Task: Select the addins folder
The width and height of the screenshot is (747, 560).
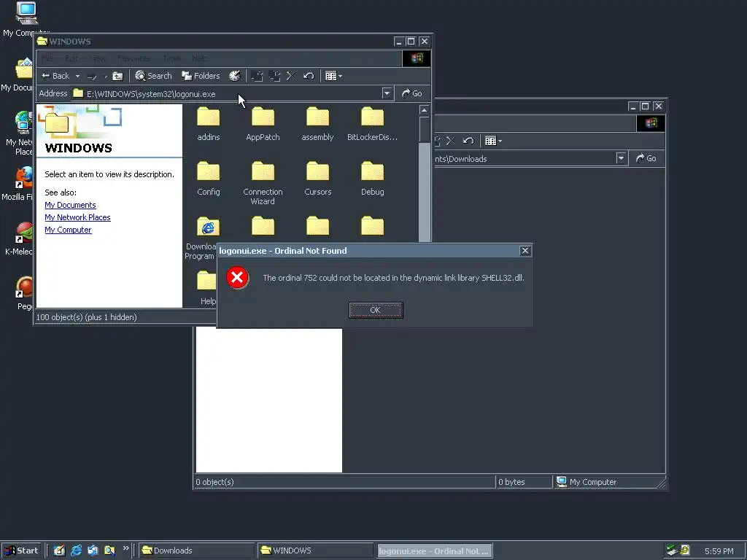Action: pyautogui.click(x=209, y=124)
